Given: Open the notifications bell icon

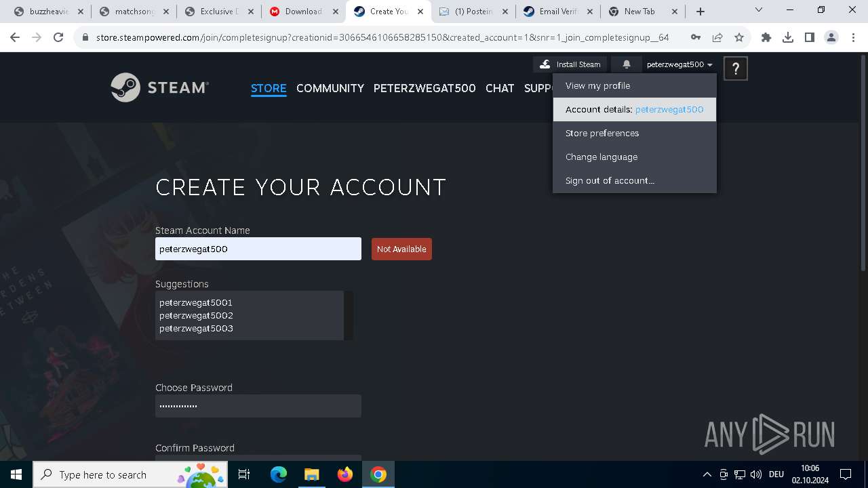Looking at the screenshot, I should [627, 64].
